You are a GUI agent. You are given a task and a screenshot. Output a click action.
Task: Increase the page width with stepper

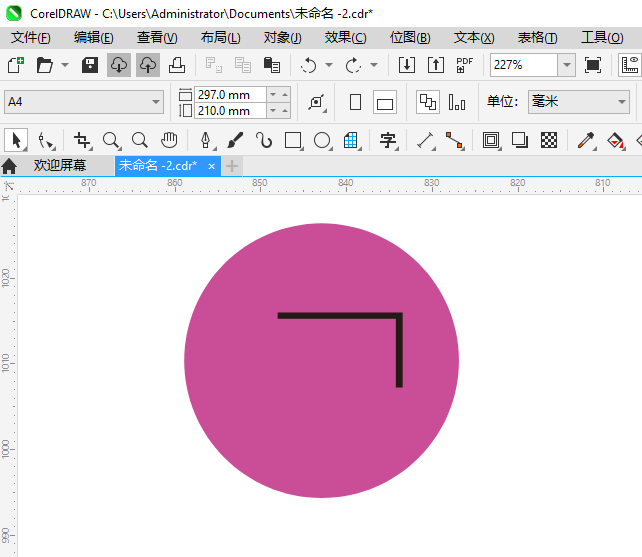285,95
